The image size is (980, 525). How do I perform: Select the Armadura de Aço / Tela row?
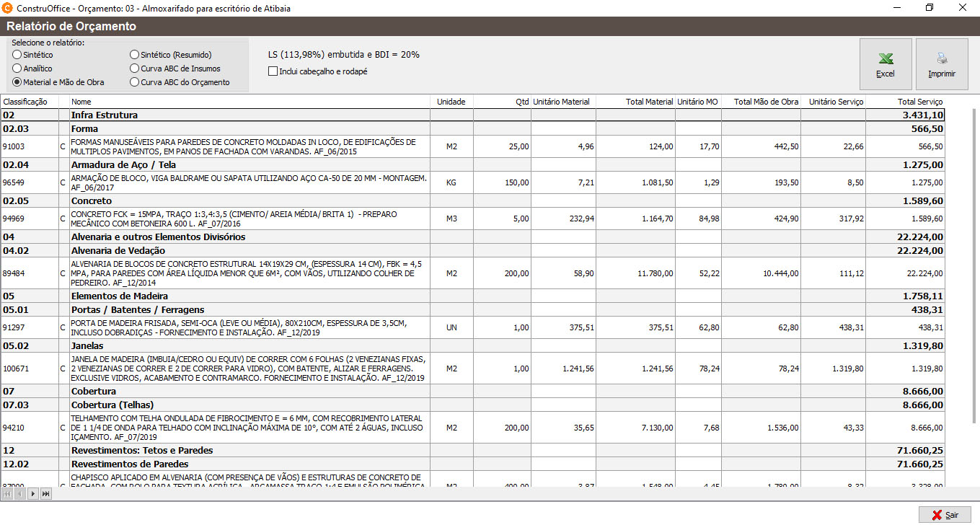[x=472, y=164]
